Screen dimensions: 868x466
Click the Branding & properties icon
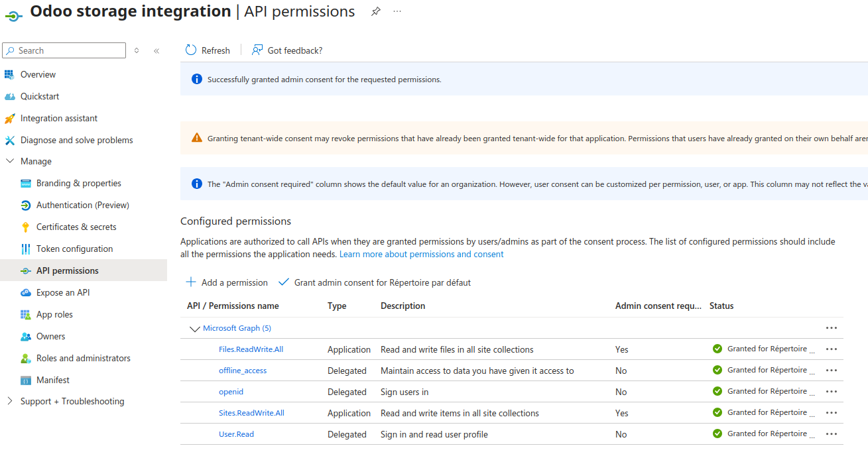pyautogui.click(x=26, y=183)
